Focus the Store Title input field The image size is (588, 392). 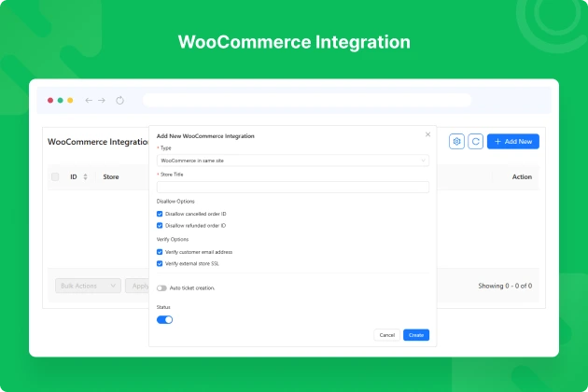293,187
